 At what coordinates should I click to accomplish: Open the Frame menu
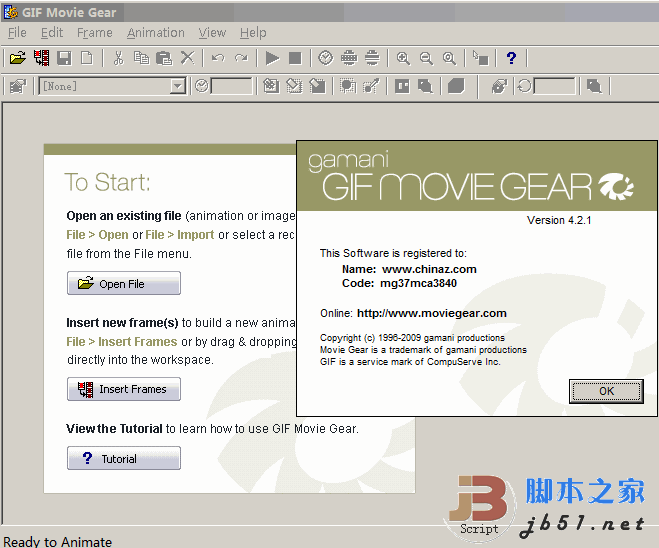(x=95, y=33)
